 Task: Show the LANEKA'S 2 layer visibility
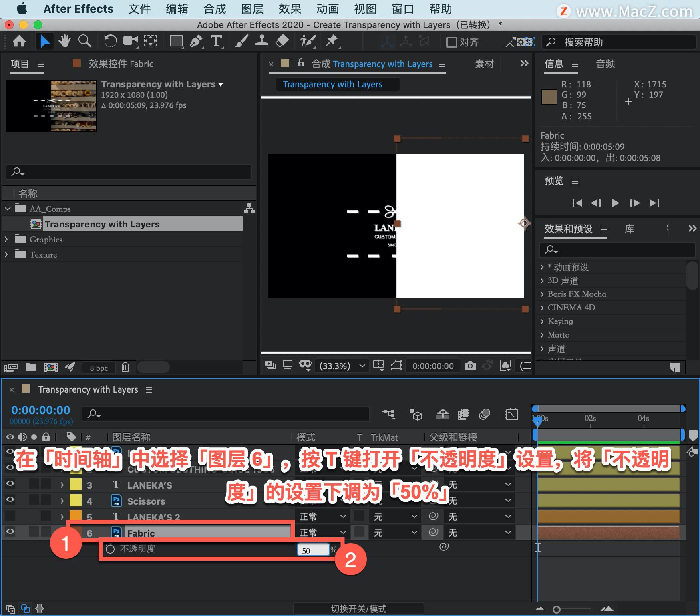[x=10, y=516]
